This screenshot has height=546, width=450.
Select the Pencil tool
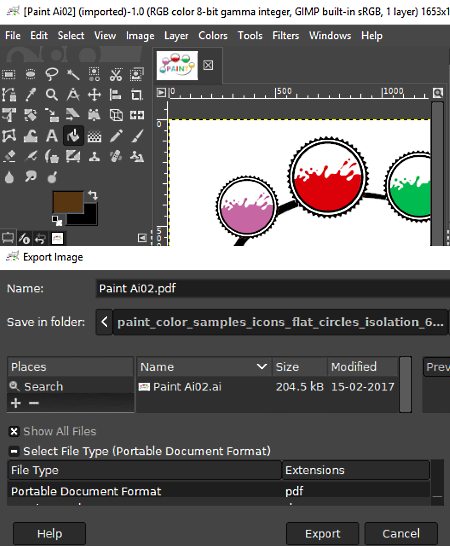[x=116, y=136]
